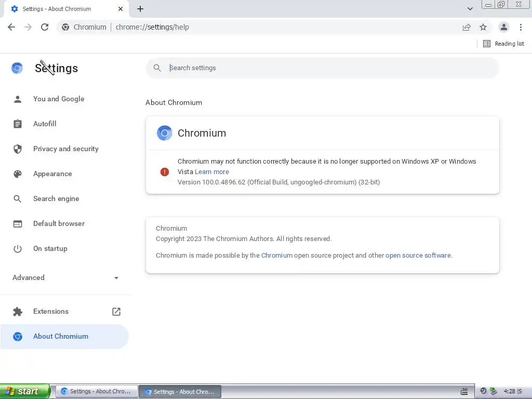Click the power icon for On startup

pyautogui.click(x=18, y=249)
